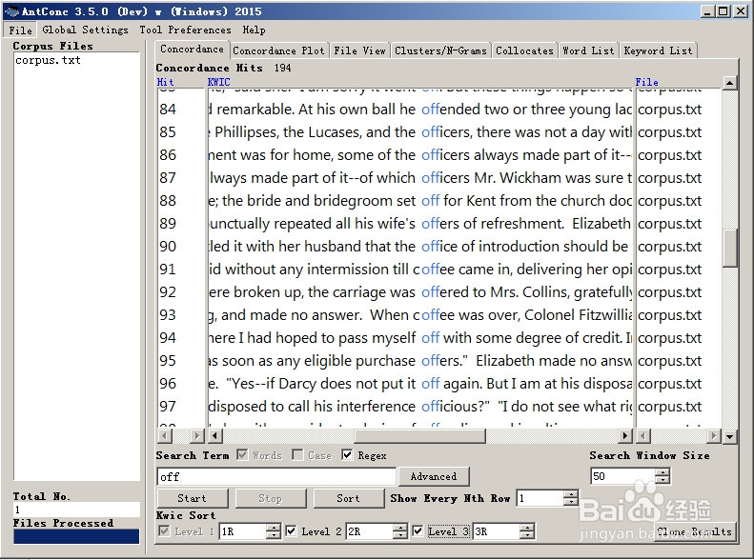Click the Show Every Nth Row field
The image size is (754, 560).
pyautogui.click(x=540, y=498)
